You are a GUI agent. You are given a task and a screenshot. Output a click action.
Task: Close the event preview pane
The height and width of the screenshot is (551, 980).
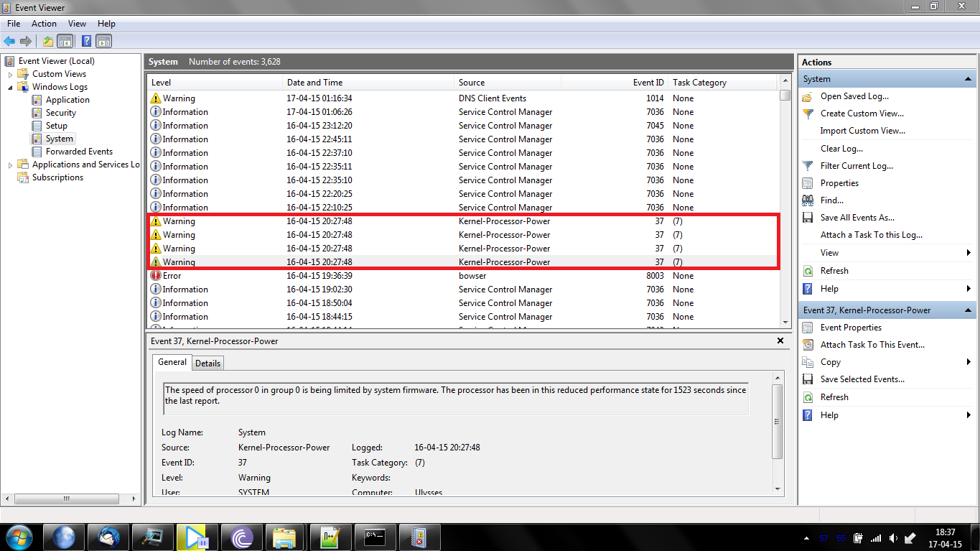click(780, 341)
